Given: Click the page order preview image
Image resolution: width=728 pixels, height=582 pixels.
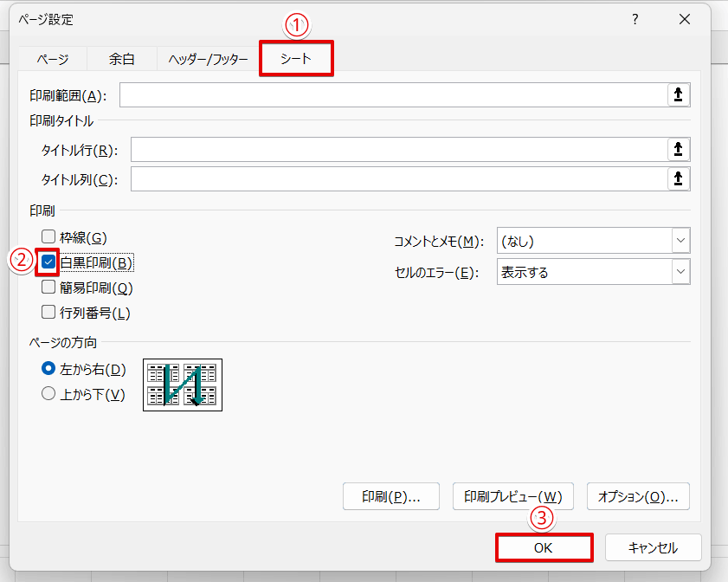Looking at the screenshot, I should coord(182,385).
